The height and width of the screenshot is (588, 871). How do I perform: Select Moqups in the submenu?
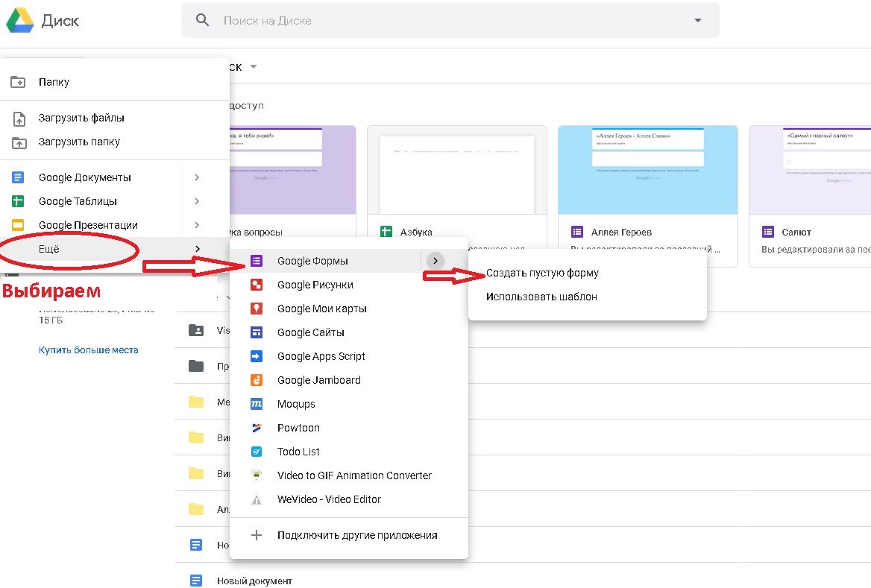coord(349,404)
